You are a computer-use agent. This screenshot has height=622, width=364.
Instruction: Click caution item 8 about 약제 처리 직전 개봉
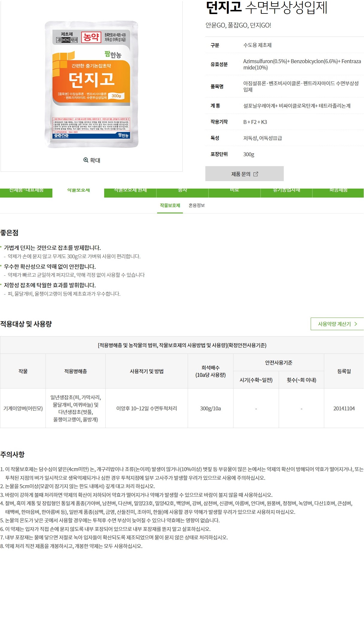click(x=71, y=546)
